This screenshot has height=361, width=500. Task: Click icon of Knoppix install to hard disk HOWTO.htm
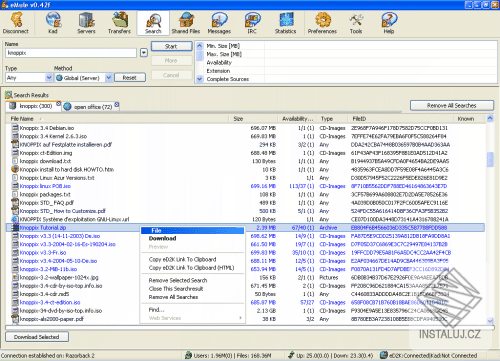coord(15,169)
